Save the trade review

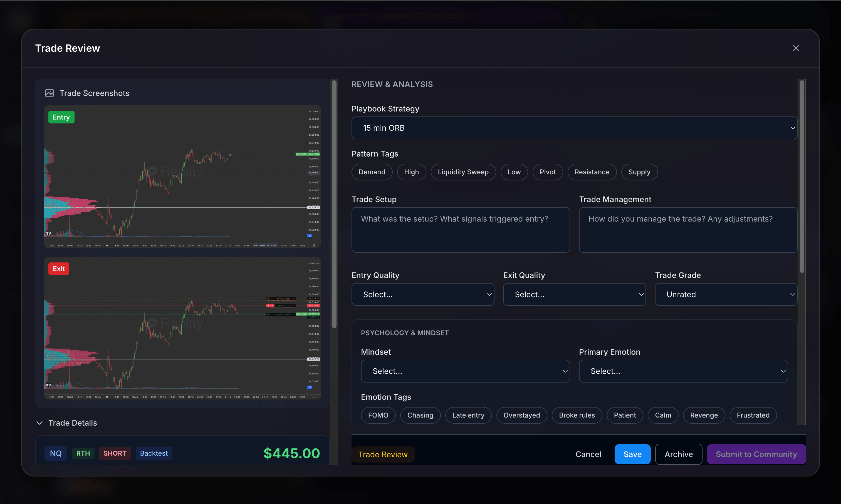[632, 454]
